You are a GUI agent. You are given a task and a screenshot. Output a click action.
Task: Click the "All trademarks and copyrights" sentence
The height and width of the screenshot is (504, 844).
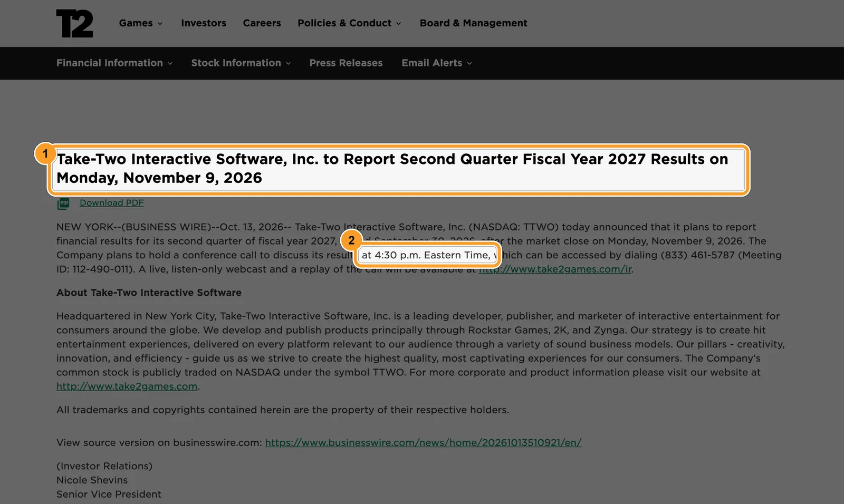click(283, 410)
